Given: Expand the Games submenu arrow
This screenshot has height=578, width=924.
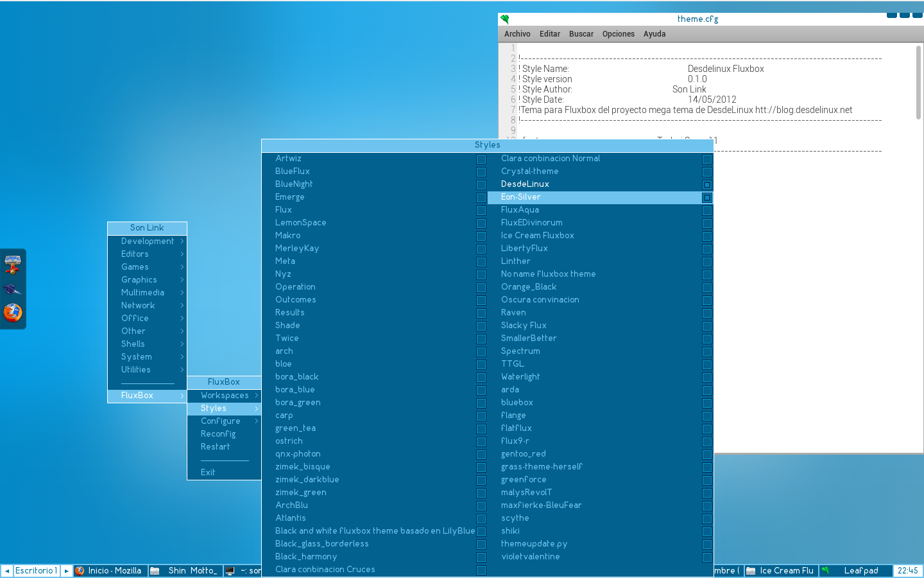Looking at the screenshot, I should [x=182, y=267].
